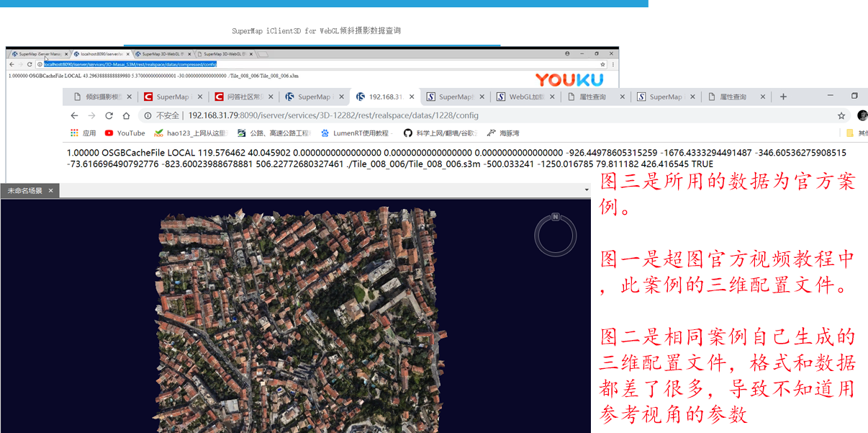The width and height of the screenshot is (868, 433).
Task: Switch to the 问答社区常见 tab
Action: (243, 97)
